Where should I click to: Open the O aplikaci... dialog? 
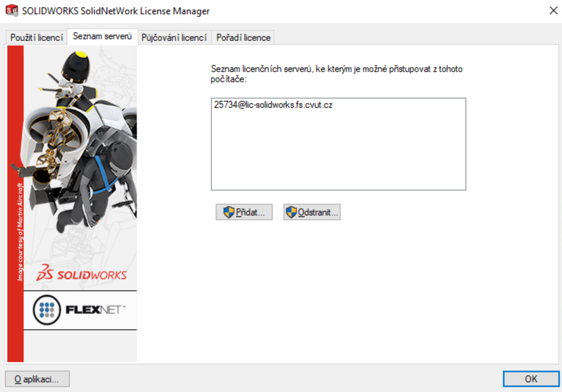click(37, 379)
